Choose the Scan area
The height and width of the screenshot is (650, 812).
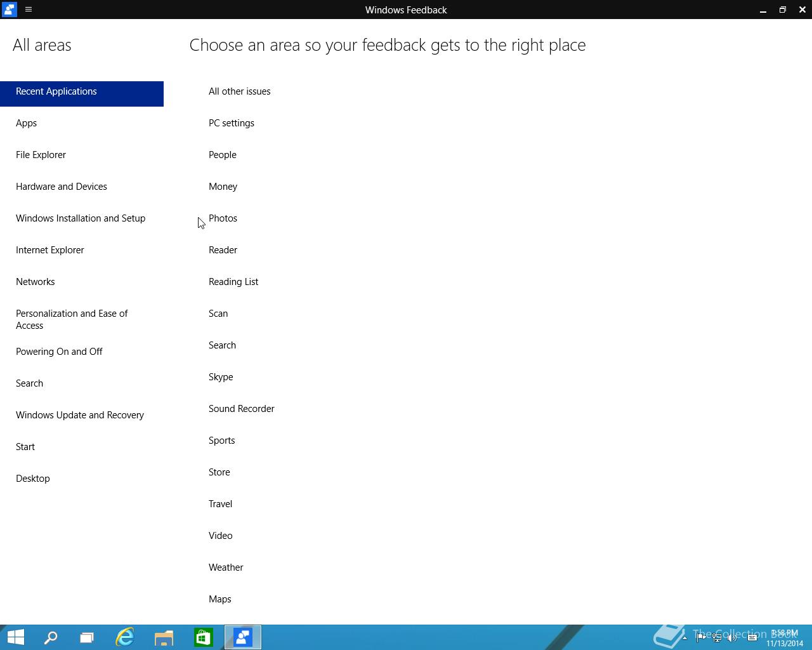[218, 314]
